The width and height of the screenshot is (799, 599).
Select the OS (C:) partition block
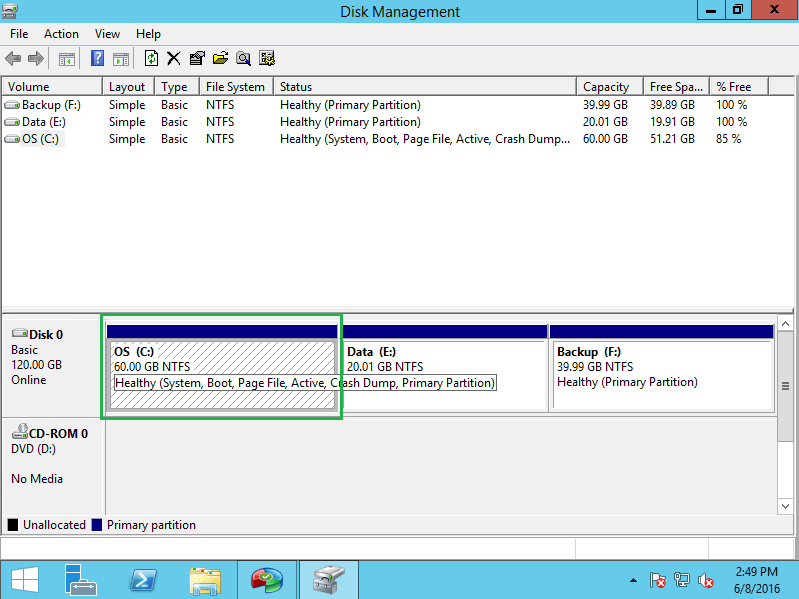[x=223, y=368]
